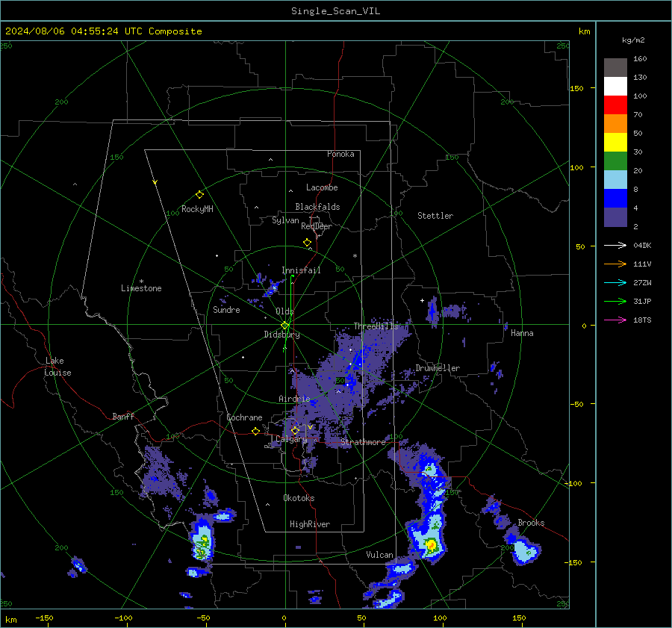Click the blue 4-8 color swatch
The image size is (672, 628).
(x=615, y=199)
